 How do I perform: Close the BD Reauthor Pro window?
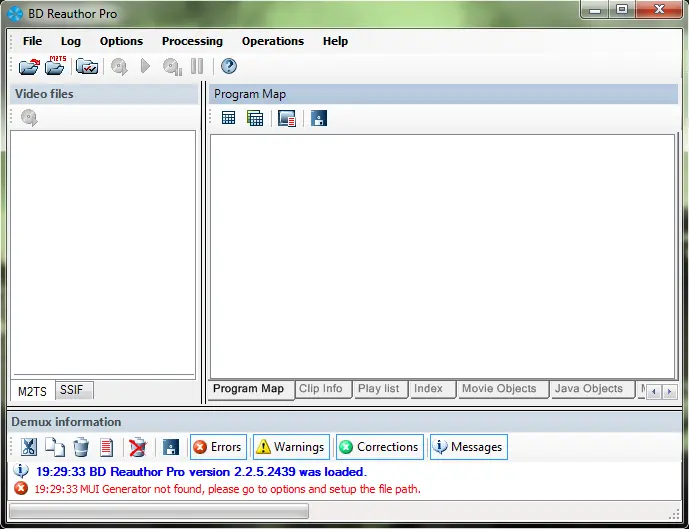click(659, 10)
